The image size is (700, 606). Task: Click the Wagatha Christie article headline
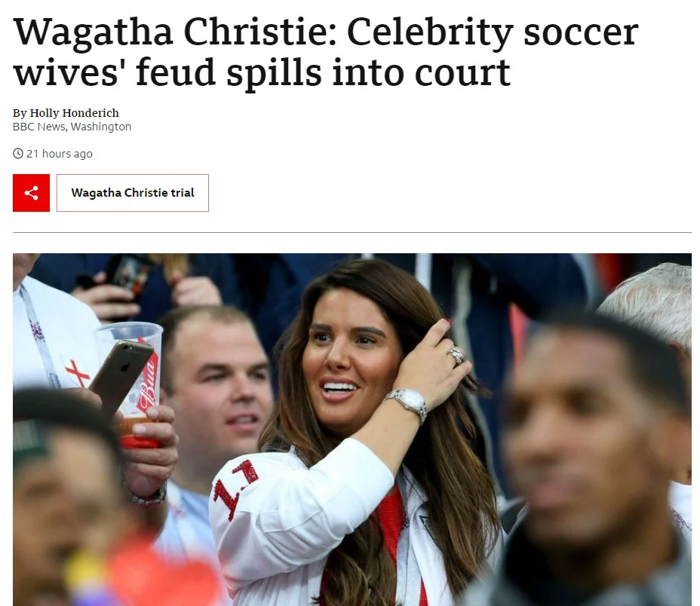[326, 52]
